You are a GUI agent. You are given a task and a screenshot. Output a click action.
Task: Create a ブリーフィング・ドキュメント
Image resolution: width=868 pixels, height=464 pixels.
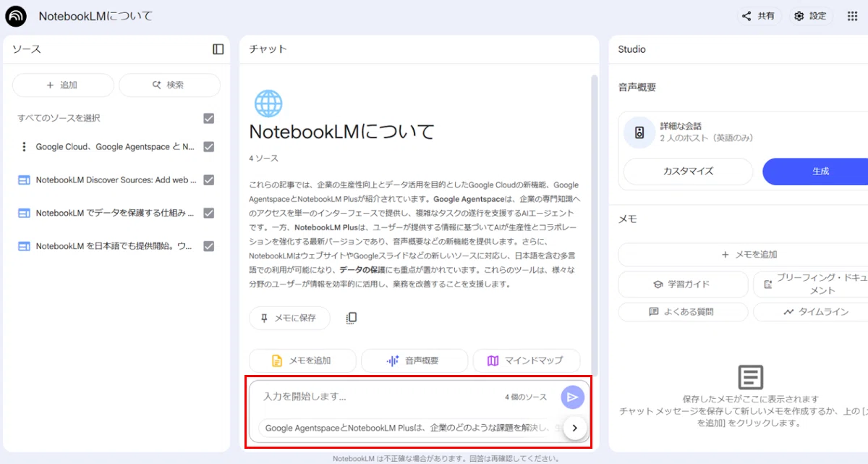coord(811,284)
